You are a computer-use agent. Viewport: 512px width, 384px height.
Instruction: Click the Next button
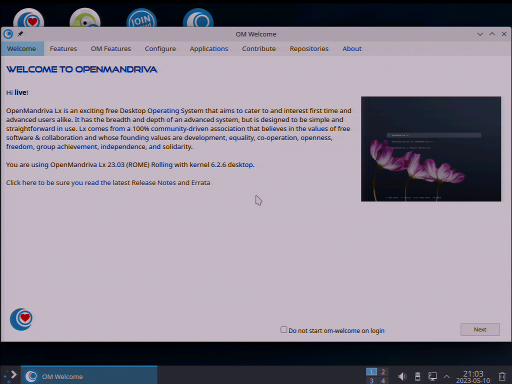pyautogui.click(x=480, y=330)
